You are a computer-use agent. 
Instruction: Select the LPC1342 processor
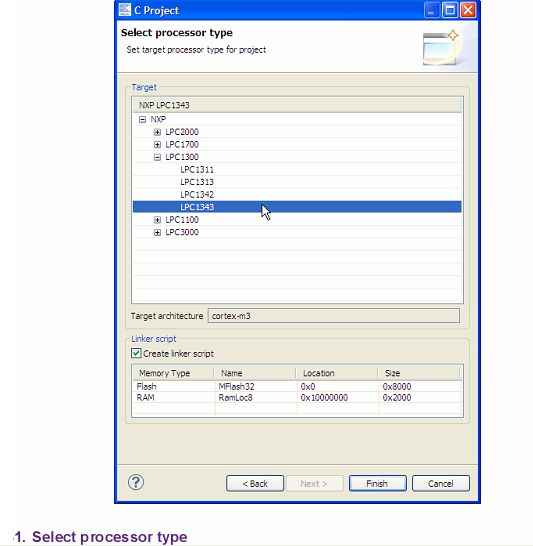click(x=197, y=195)
